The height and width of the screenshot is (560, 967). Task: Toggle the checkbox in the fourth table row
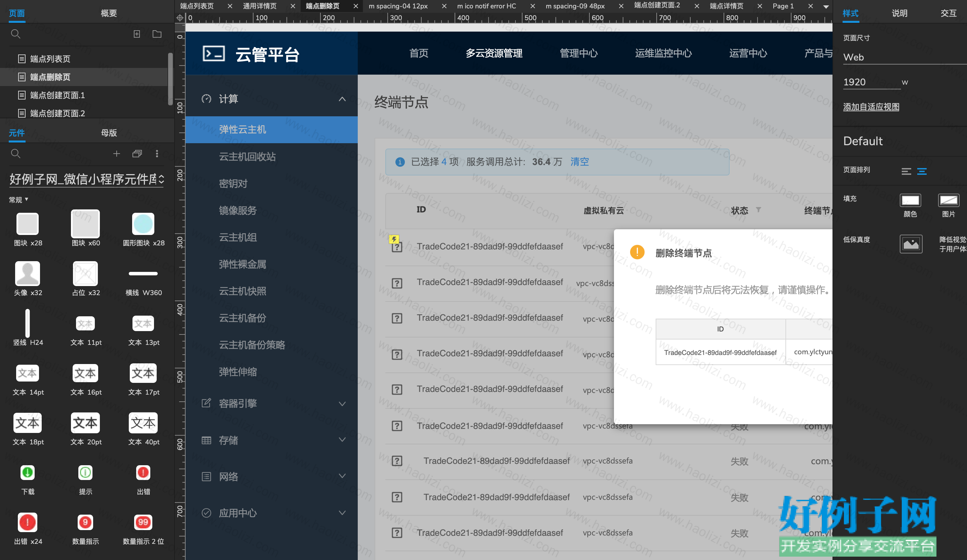(x=397, y=354)
